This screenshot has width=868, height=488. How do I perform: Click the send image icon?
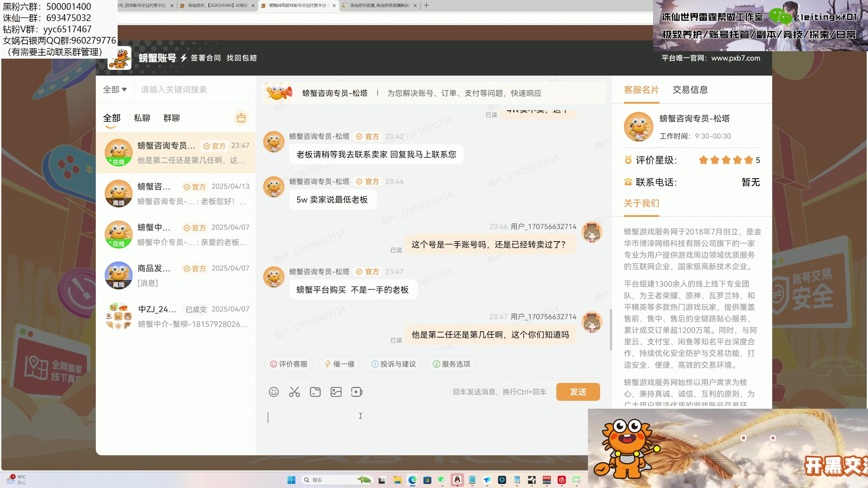point(336,392)
